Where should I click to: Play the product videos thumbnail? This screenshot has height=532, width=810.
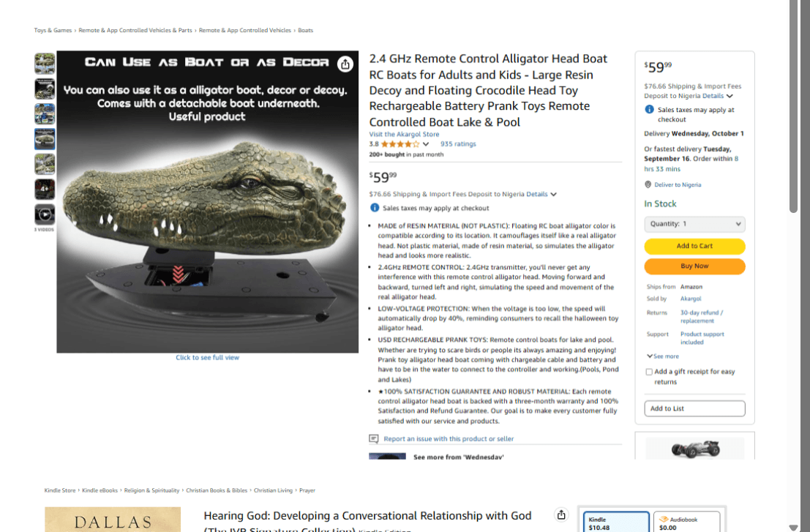(x=45, y=214)
